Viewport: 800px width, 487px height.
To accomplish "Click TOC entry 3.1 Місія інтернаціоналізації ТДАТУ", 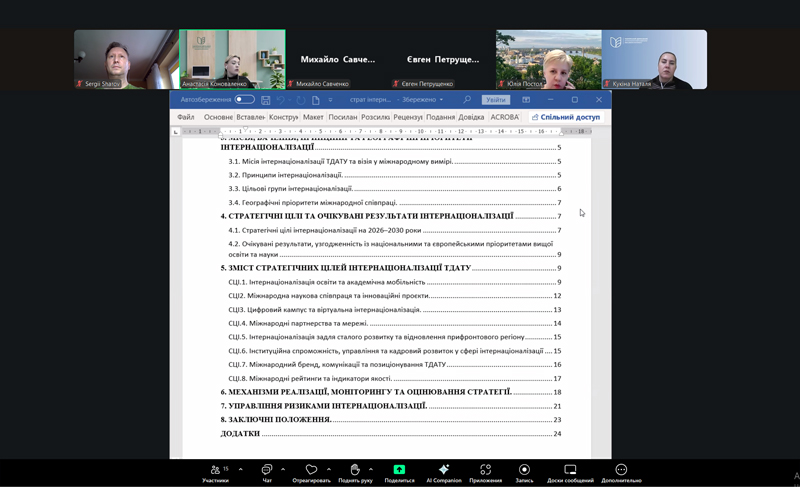I will [x=394, y=162].
